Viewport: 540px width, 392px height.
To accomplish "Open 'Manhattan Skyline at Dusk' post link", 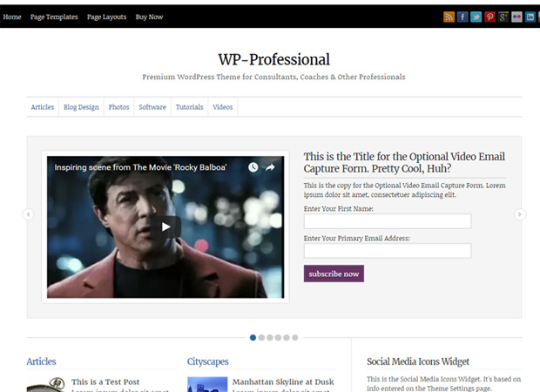I will tap(283, 382).
